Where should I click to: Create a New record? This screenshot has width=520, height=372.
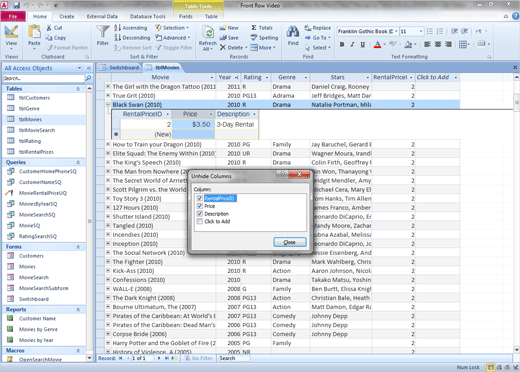(x=229, y=28)
